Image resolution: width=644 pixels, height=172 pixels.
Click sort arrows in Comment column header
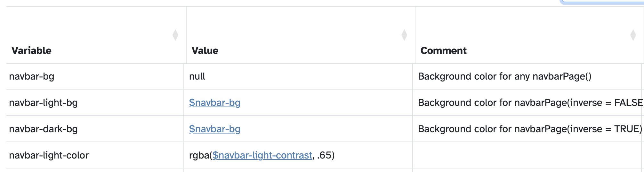pyautogui.click(x=633, y=35)
